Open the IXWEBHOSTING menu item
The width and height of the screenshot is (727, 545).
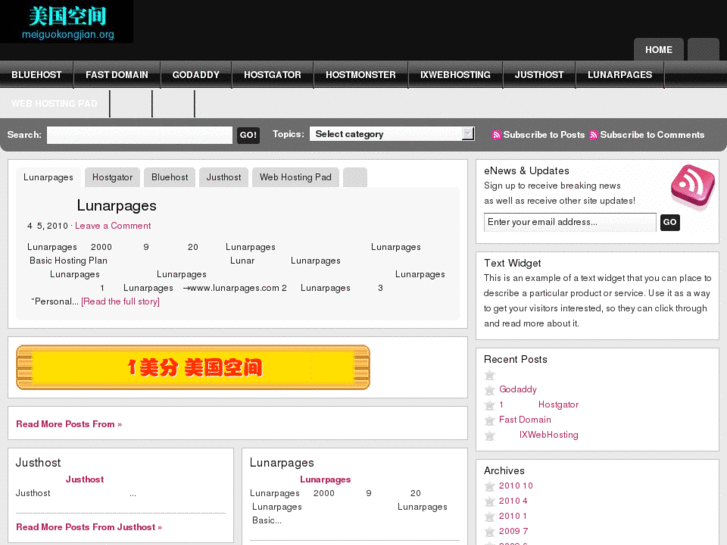point(455,75)
